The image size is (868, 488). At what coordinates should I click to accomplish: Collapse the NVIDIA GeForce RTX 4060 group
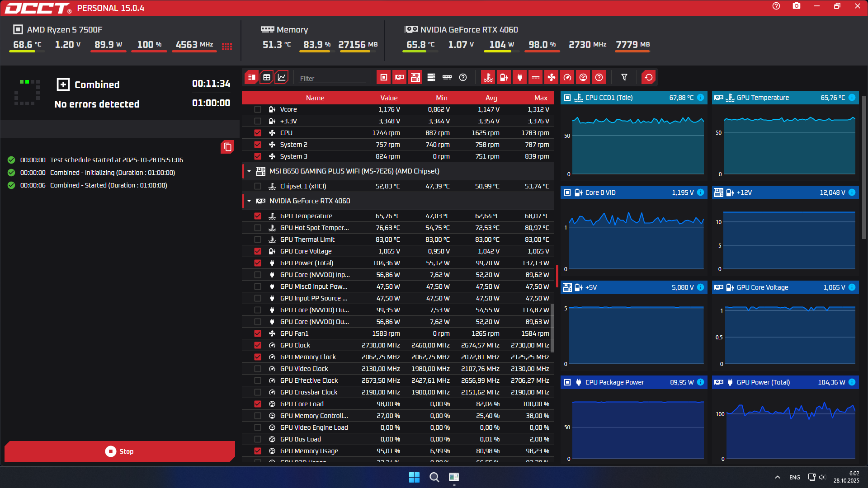click(x=249, y=201)
